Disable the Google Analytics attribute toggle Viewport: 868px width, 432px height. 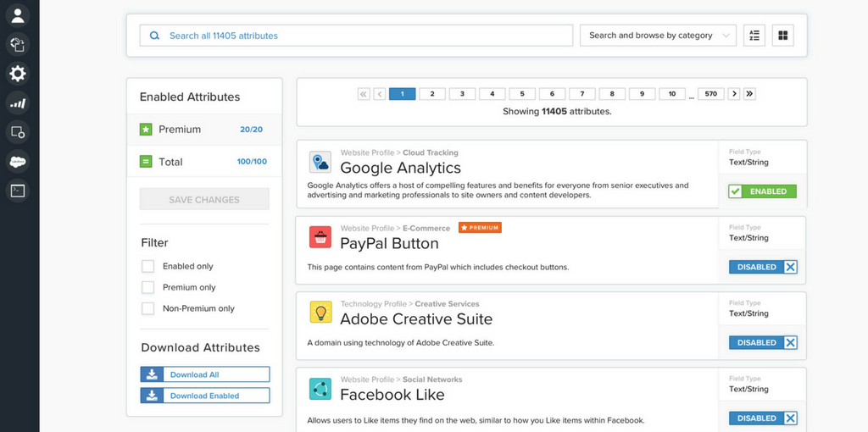click(x=762, y=191)
